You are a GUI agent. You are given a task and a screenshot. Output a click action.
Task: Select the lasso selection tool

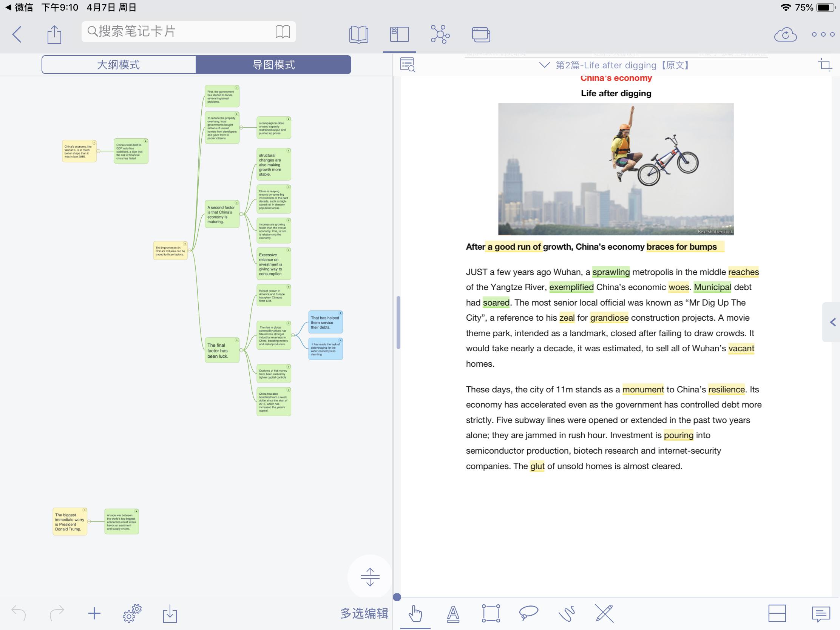(x=528, y=613)
